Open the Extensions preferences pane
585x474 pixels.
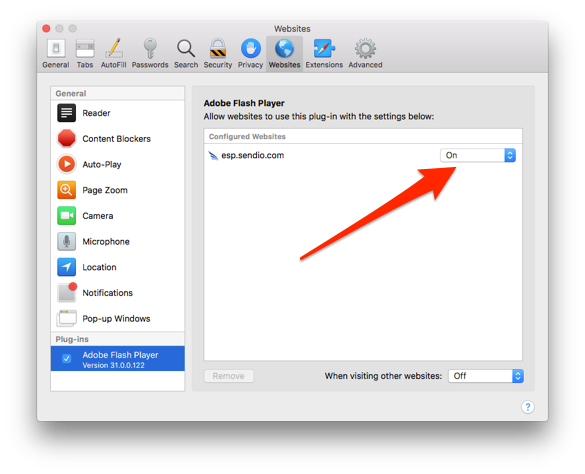tap(324, 54)
